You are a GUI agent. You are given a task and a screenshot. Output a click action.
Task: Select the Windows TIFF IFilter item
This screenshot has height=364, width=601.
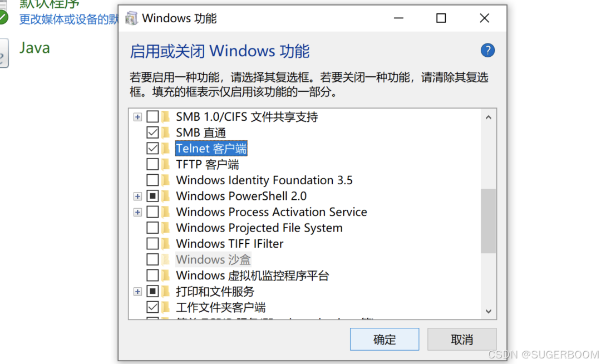[x=230, y=244]
